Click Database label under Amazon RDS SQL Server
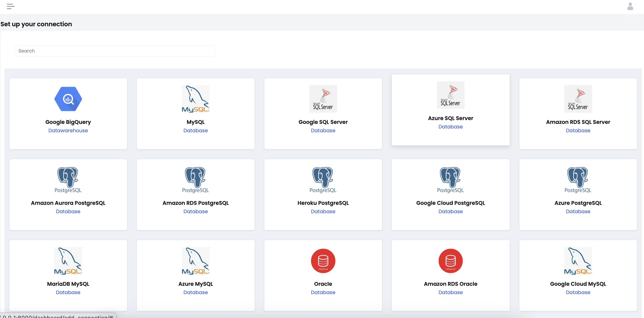 pos(578,131)
